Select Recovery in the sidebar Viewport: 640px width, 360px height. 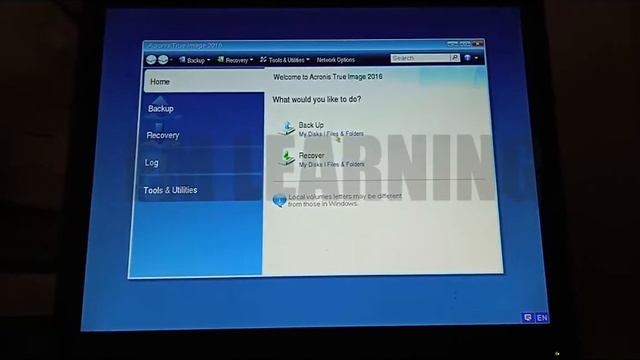tap(202, 135)
